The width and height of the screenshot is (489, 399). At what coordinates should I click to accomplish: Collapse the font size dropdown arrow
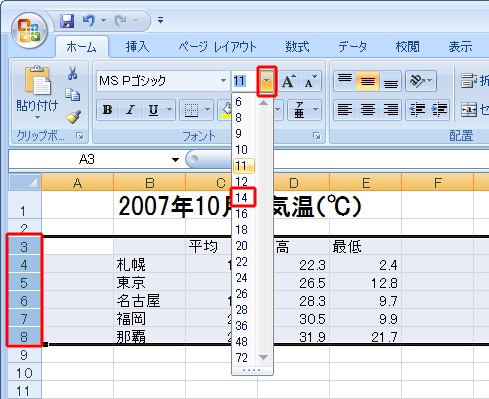(x=266, y=81)
